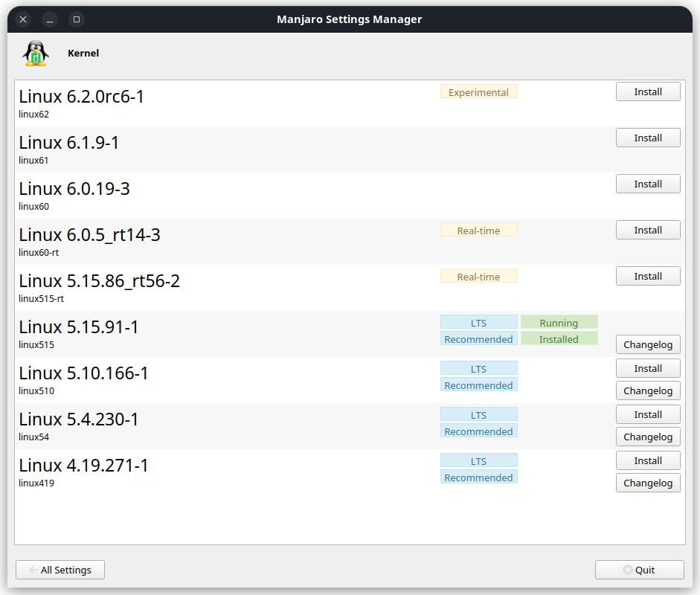Click the linux515-rt package name
The width and height of the screenshot is (700, 595).
(41, 299)
